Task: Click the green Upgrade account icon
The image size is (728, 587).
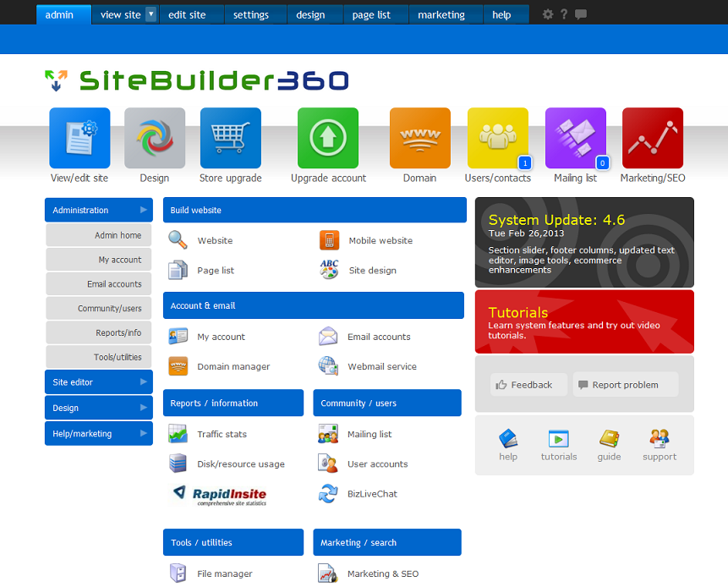Action: [x=328, y=138]
